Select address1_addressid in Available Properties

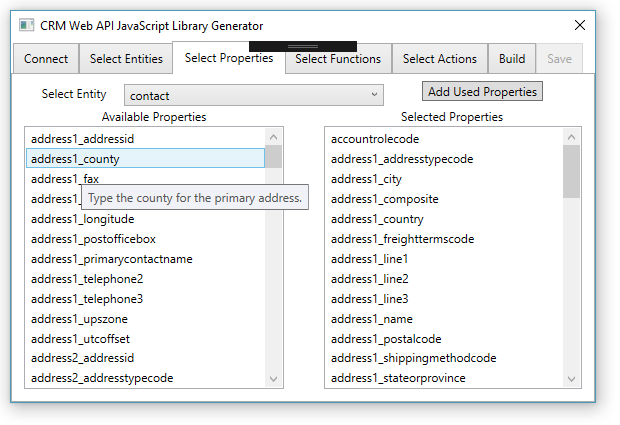(146, 139)
